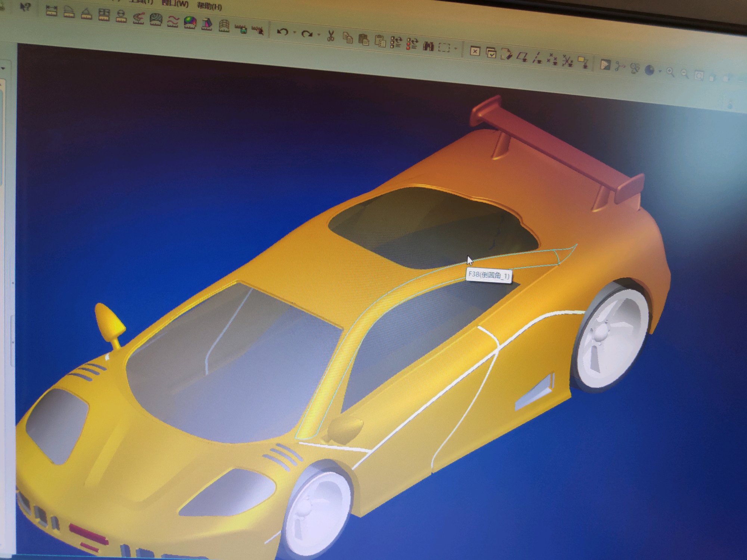
Task: Click the Repaint screen icon
Action: pos(605,65)
